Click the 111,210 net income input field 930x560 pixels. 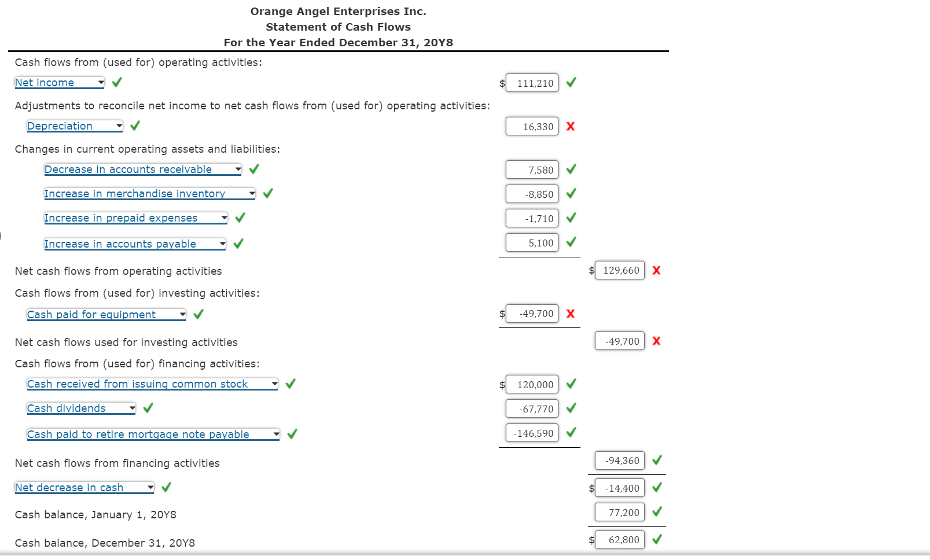pyautogui.click(x=531, y=83)
